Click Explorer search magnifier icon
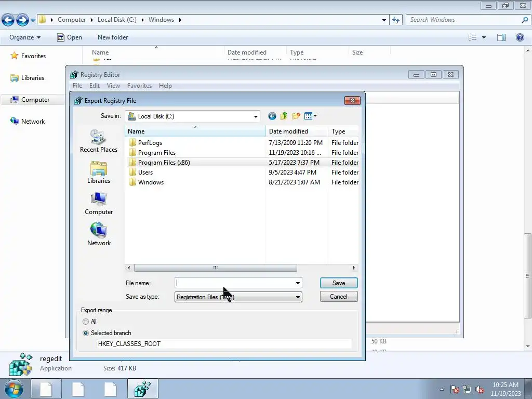Screen dimensions: 532x399 (525, 20)
